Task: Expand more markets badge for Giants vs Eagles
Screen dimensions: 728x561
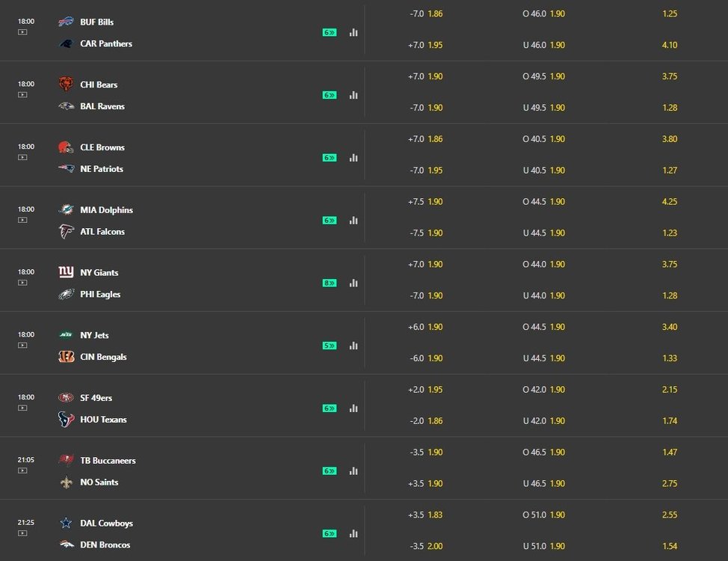Action: [330, 283]
